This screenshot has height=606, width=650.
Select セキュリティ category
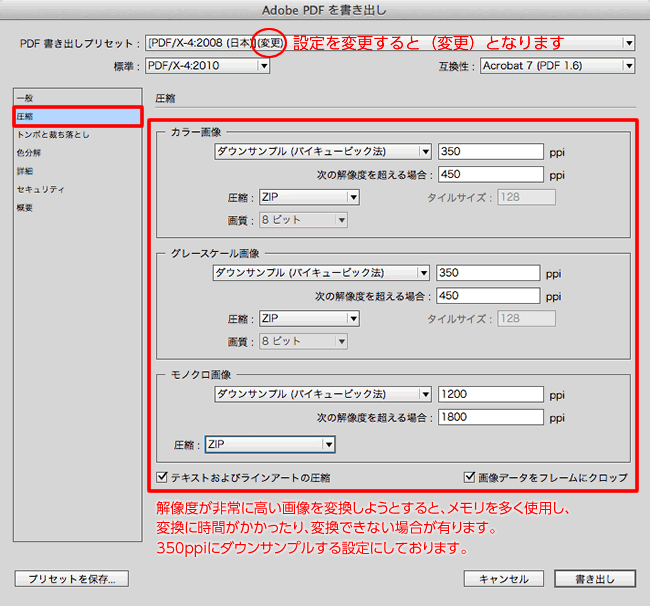click(78, 189)
